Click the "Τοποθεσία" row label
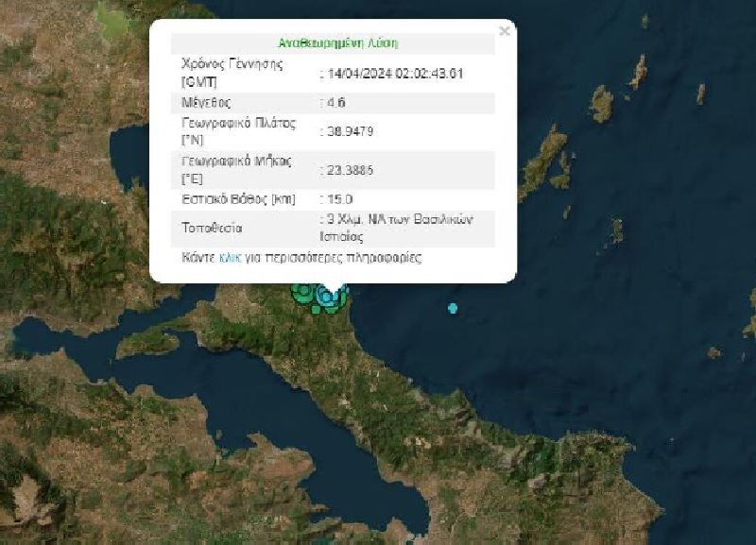Viewport: 756px width, 545px height. tap(212, 228)
